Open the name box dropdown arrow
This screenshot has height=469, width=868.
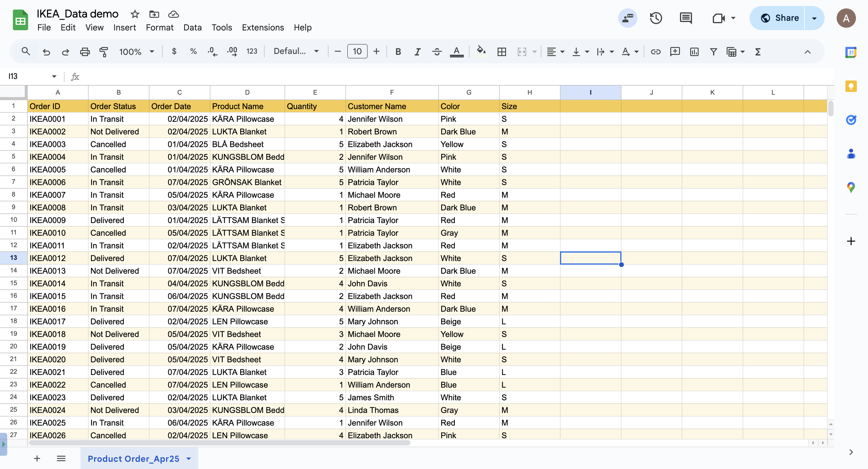point(54,77)
